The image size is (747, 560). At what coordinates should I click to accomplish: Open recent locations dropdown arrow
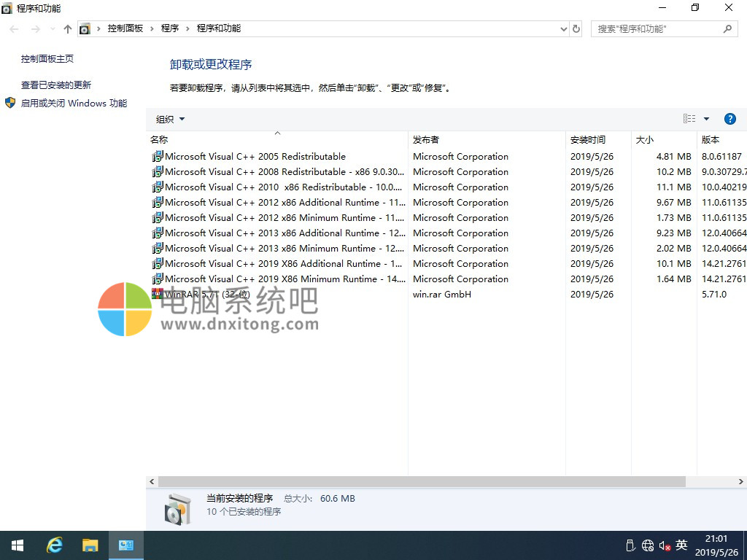pos(53,29)
